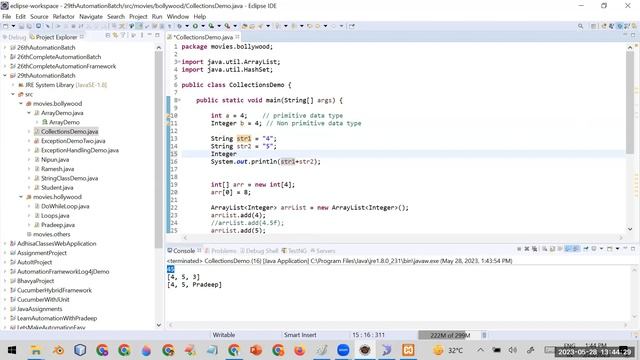Open the Debug button dropdown arrow
Screen dimensions: 640x360
[x=187, y=26]
